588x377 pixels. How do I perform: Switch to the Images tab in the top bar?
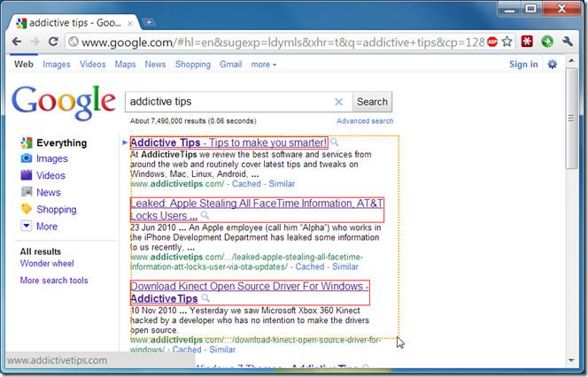tap(57, 65)
